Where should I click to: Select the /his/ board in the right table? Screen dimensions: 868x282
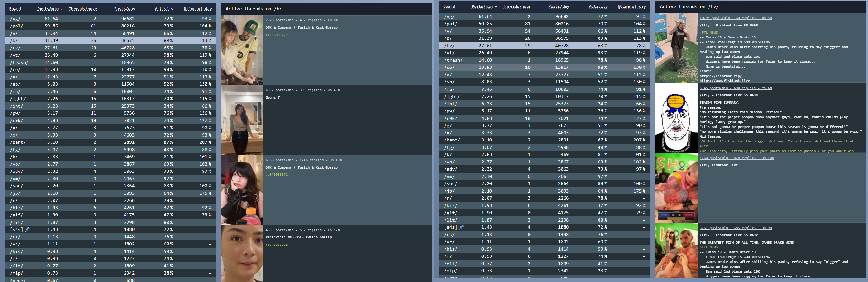(x=544, y=249)
